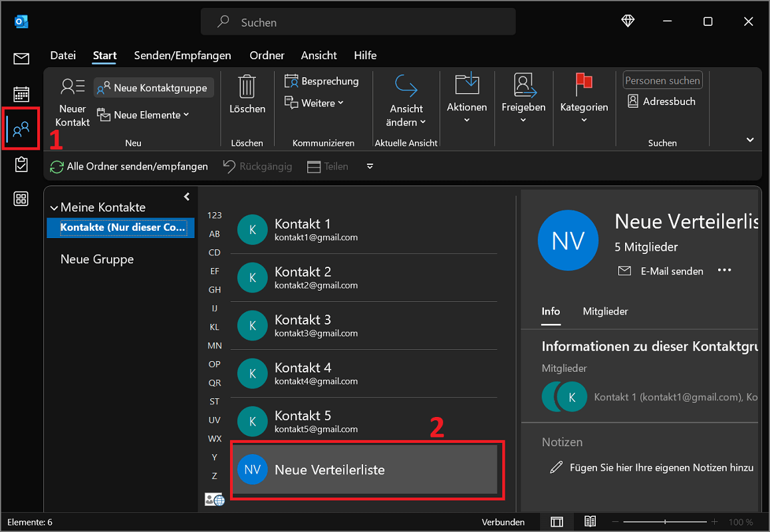Click the Rückgängig undo button
The width and height of the screenshot is (770, 532).
pos(258,166)
